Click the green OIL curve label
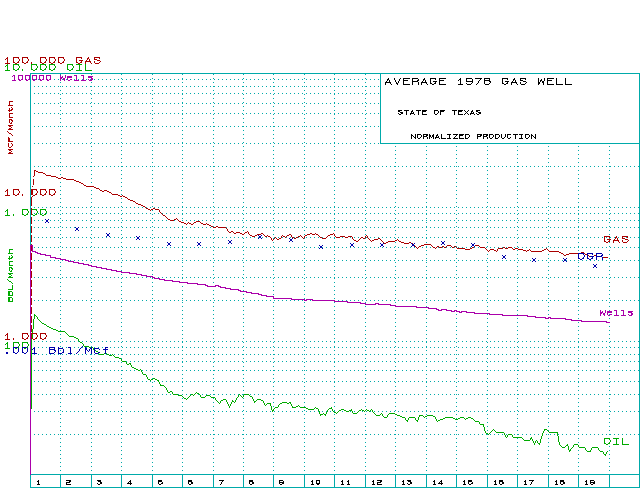The width and height of the screenshot is (640, 491). [615, 441]
